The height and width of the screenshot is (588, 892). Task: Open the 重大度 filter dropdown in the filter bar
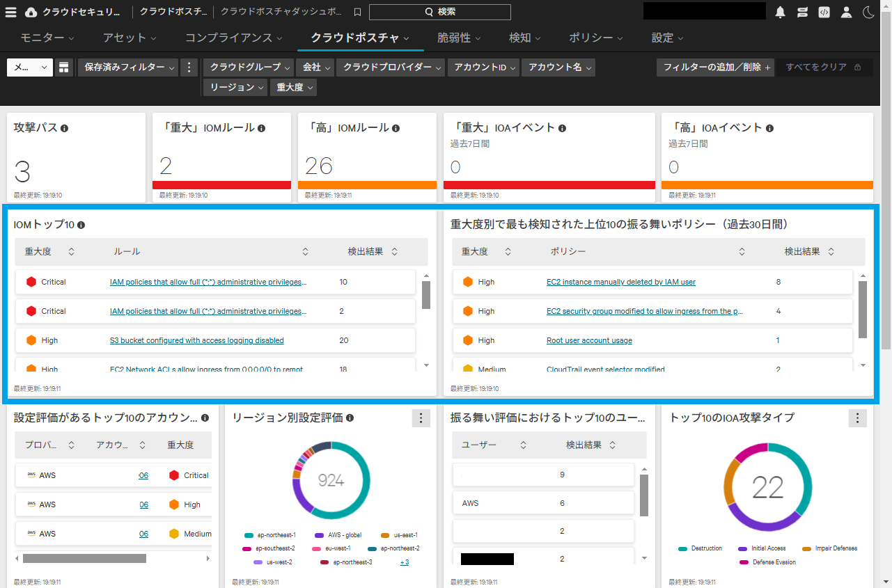click(x=294, y=87)
